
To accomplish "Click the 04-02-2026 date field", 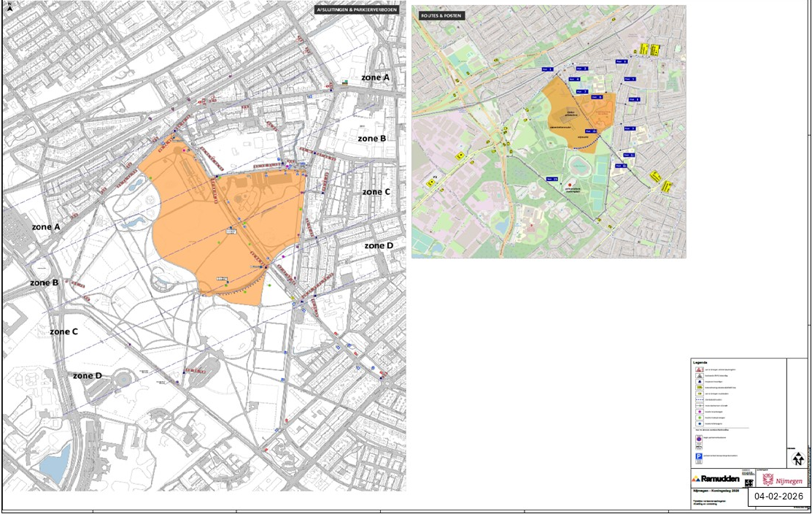I will click(778, 496).
